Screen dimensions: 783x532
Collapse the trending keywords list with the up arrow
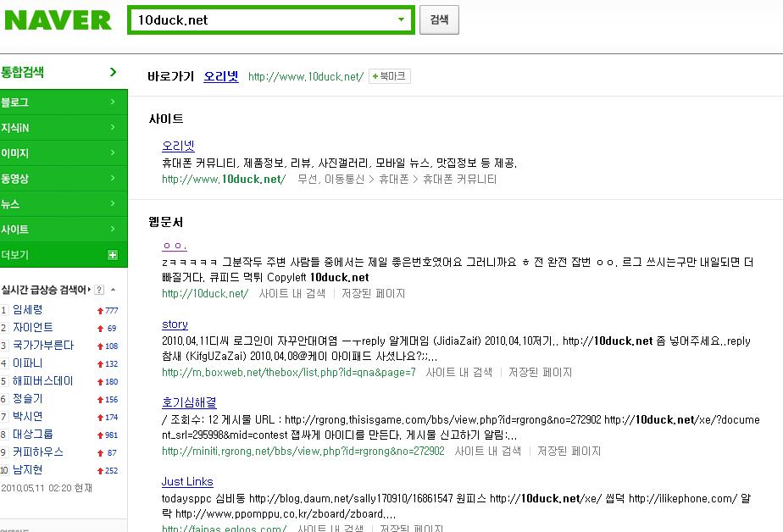114,290
